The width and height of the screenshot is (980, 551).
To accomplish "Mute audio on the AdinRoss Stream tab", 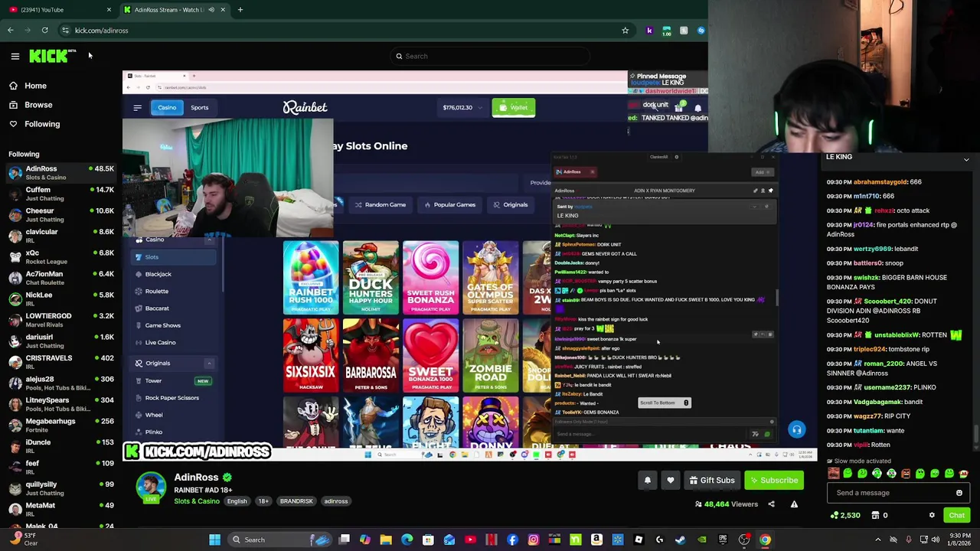I will (211, 10).
